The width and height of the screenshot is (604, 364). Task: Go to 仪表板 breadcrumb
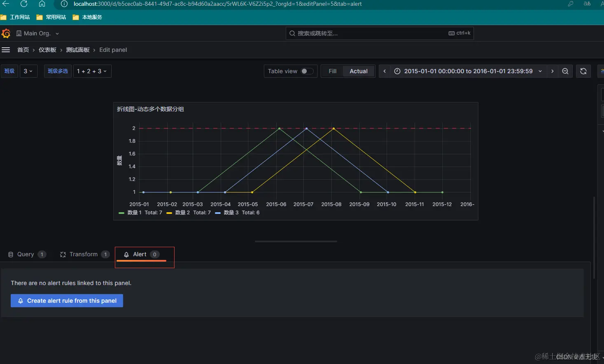click(x=47, y=50)
